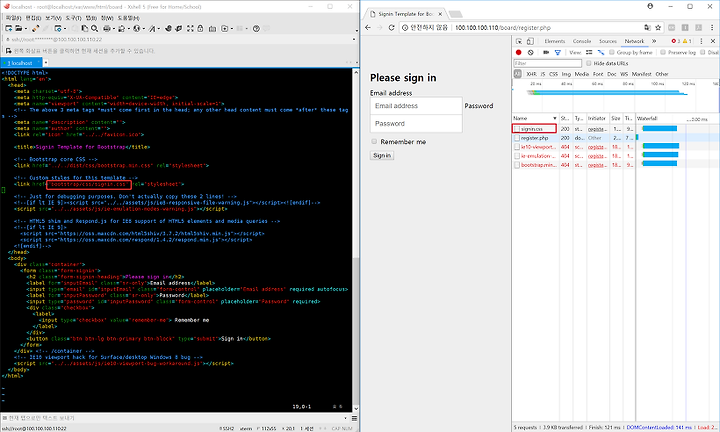Open Chrome three-dot menu
The width and height of the screenshot is (720, 432).
pos(712,28)
